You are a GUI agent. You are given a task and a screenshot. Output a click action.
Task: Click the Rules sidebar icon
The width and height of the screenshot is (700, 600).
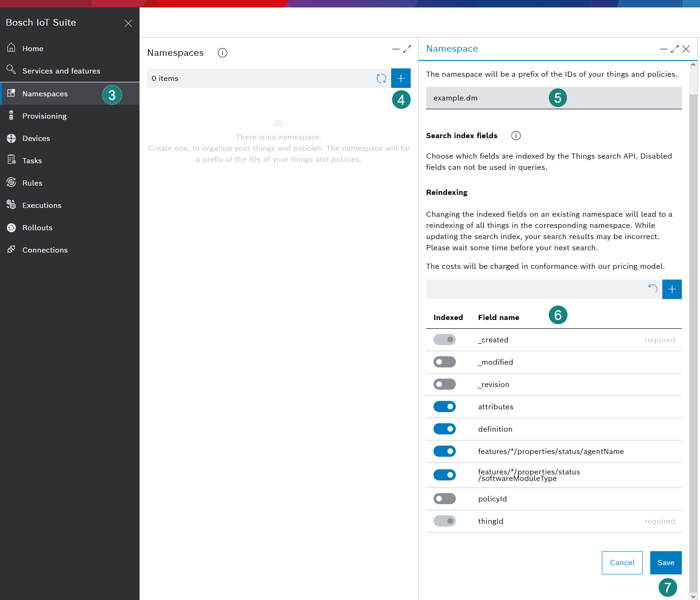pos(11,182)
